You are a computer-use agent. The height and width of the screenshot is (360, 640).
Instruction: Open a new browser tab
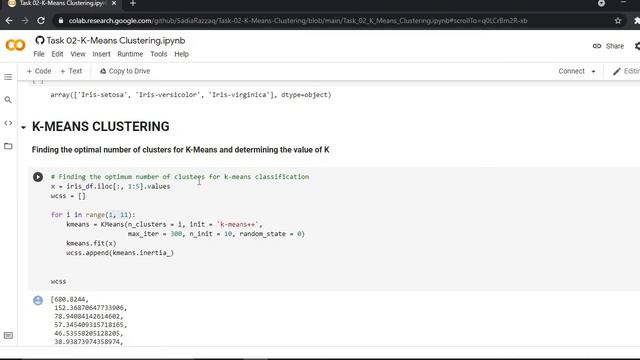pyautogui.click(x=133, y=4)
